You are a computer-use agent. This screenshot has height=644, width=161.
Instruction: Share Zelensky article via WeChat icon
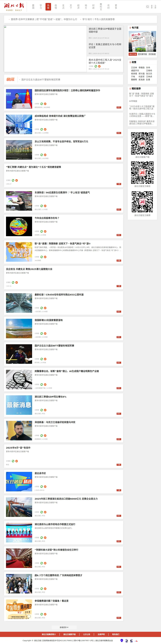click(42, 435)
